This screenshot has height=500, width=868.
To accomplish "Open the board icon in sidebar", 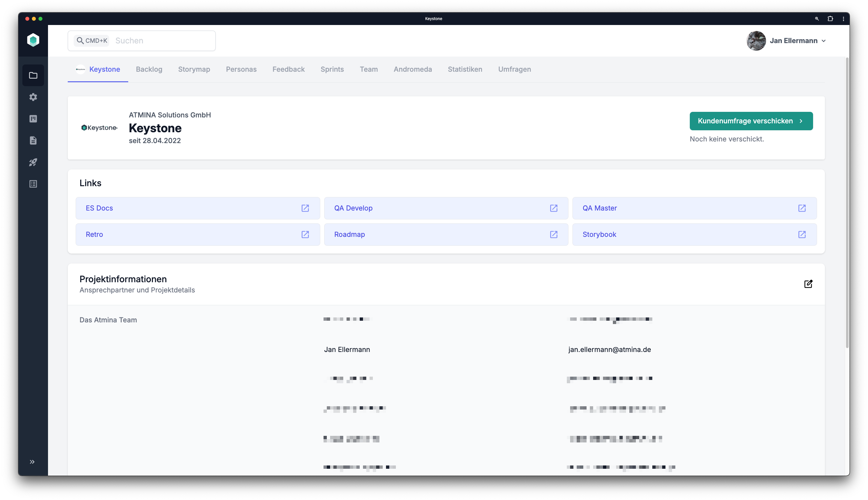I will (33, 119).
